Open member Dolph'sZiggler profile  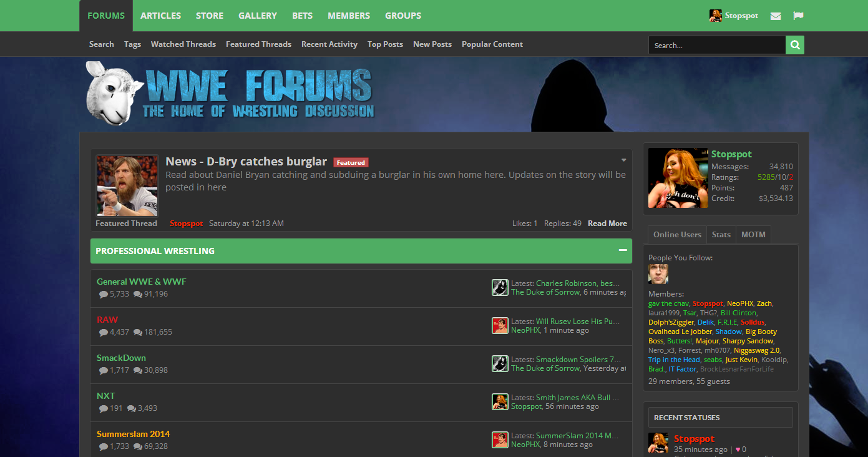pyautogui.click(x=671, y=322)
